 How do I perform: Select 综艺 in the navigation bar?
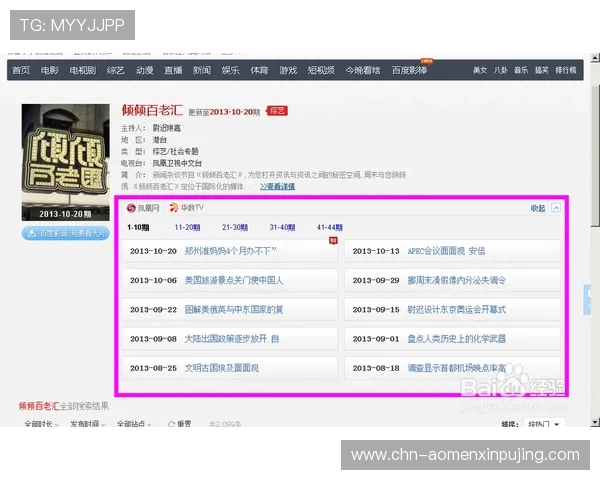click(x=116, y=70)
